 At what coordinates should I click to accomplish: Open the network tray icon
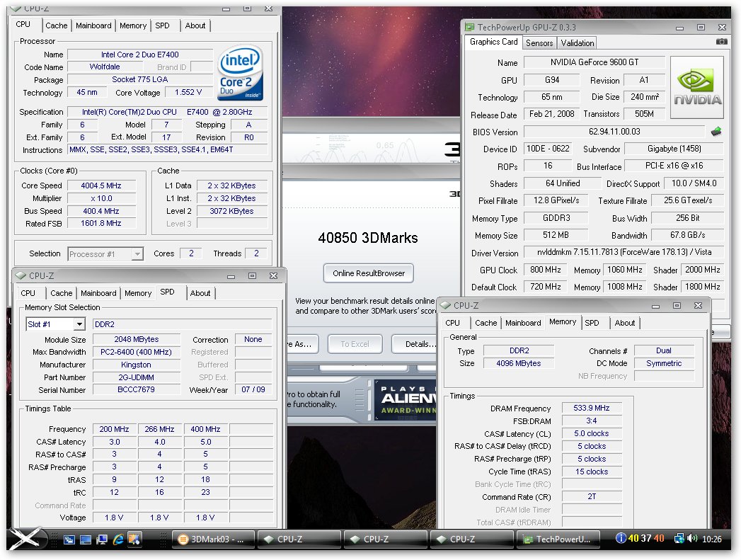[x=679, y=538]
